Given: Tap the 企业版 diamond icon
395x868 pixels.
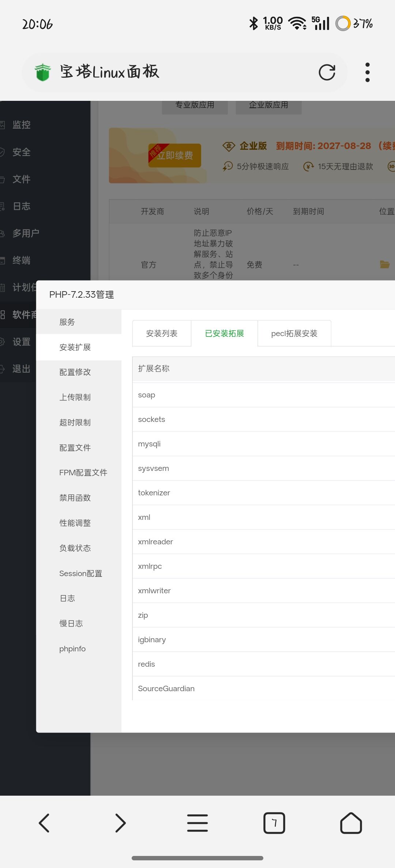Looking at the screenshot, I should tap(229, 146).
